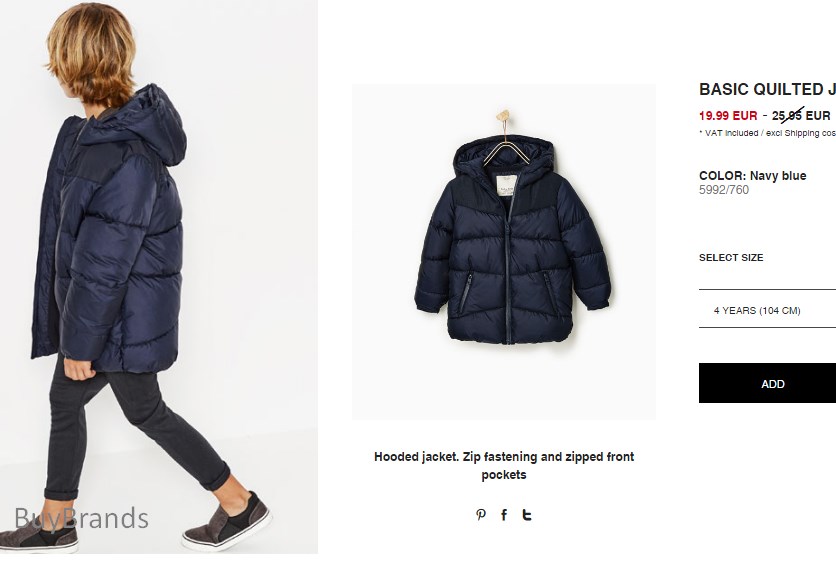
Task: Add the quilted jacket to cart
Action: click(x=767, y=383)
